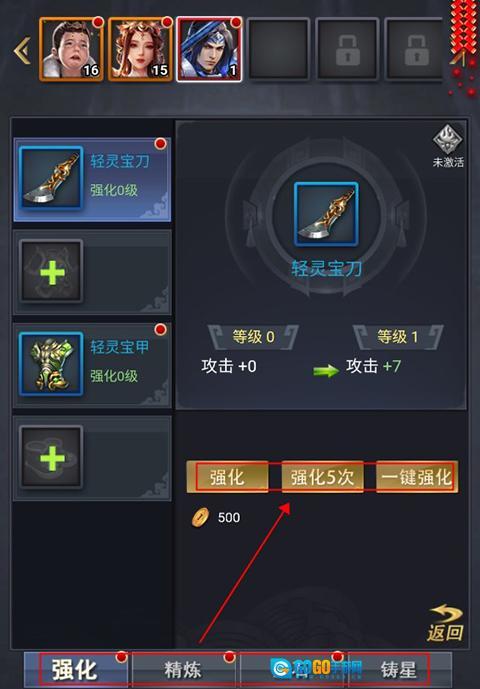Switch to the 铸星 tab
Image resolution: width=480 pixels, height=689 pixels.
coord(399,670)
